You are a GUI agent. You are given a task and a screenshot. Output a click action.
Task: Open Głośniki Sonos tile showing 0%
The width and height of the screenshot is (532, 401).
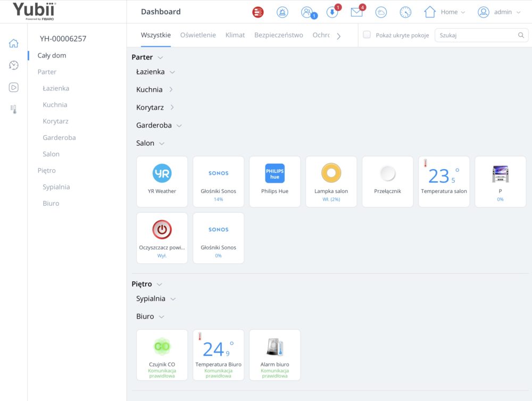click(218, 238)
